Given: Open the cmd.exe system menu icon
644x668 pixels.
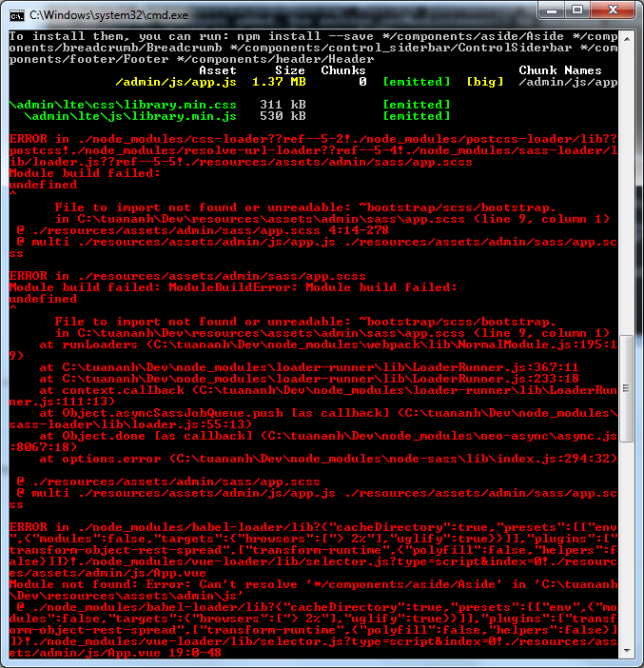Looking at the screenshot, I should (17, 16).
